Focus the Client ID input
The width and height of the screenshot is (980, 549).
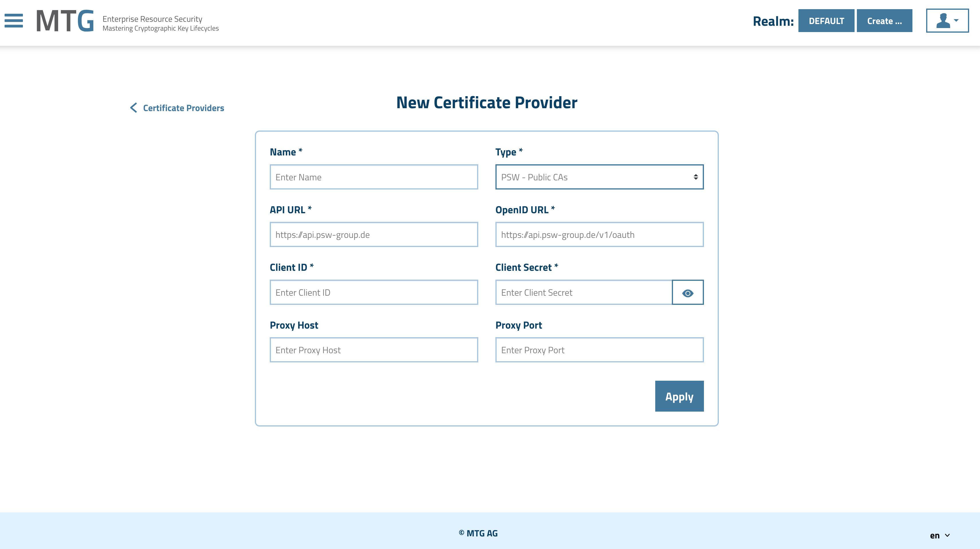(374, 292)
